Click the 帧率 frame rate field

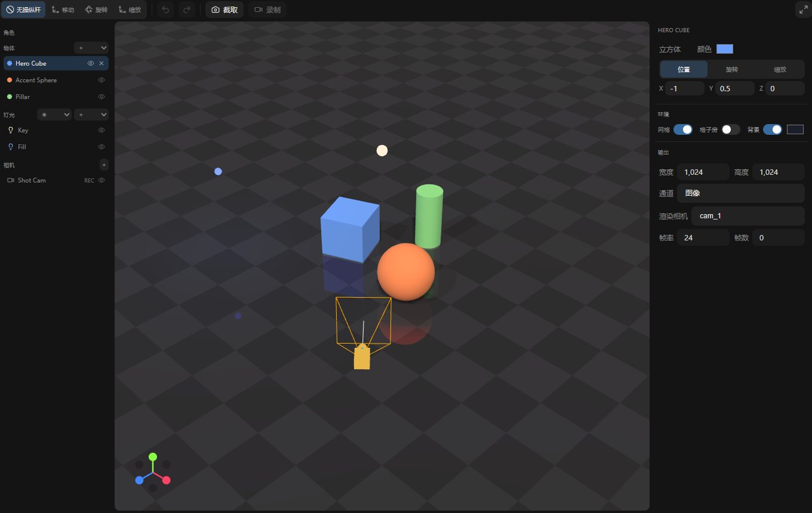[703, 237]
